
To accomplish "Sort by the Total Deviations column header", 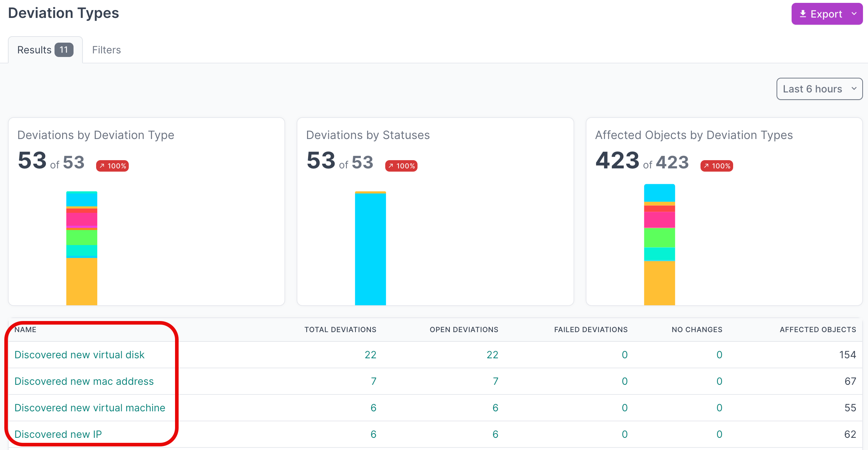I will [340, 330].
